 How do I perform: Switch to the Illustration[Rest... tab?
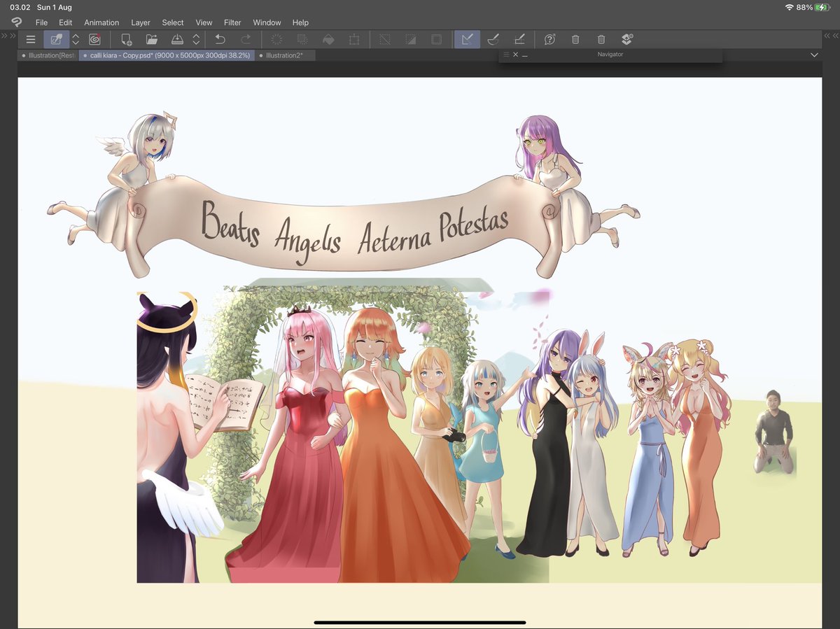coord(48,55)
